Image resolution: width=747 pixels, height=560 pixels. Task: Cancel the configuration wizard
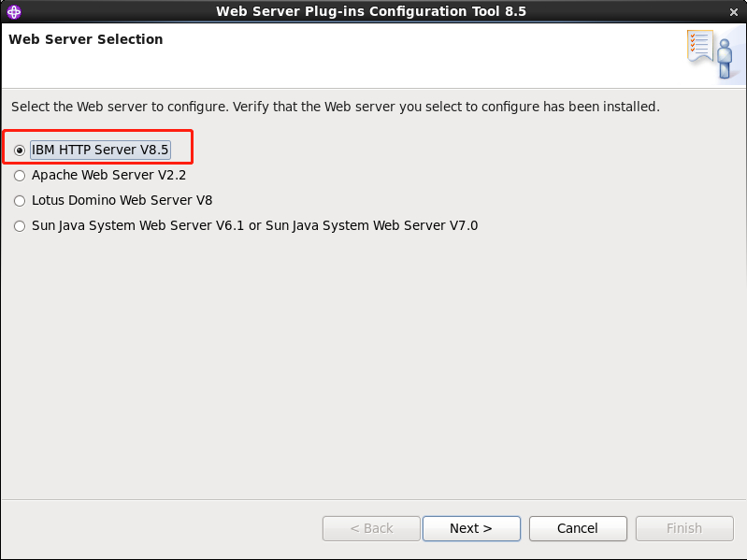[578, 528]
